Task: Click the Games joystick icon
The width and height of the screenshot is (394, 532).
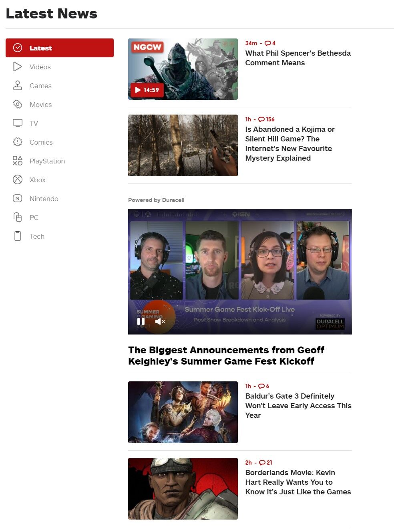Action: [18, 85]
